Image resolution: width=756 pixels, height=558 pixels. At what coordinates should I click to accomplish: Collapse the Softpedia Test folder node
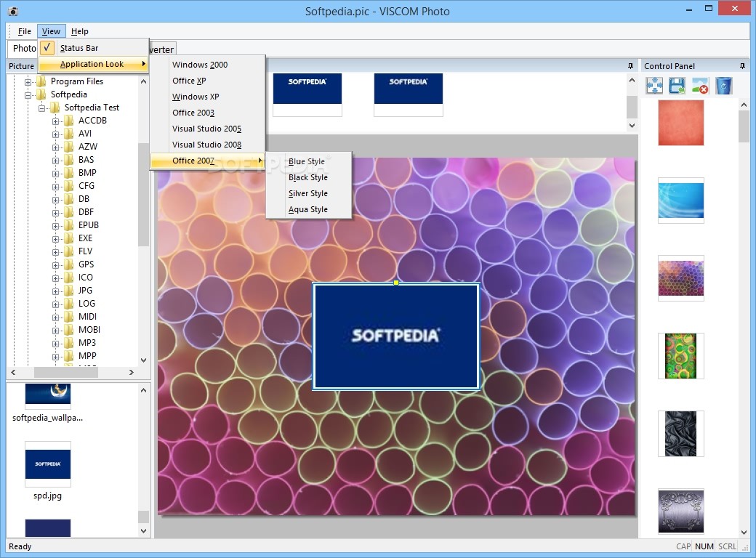(41, 108)
